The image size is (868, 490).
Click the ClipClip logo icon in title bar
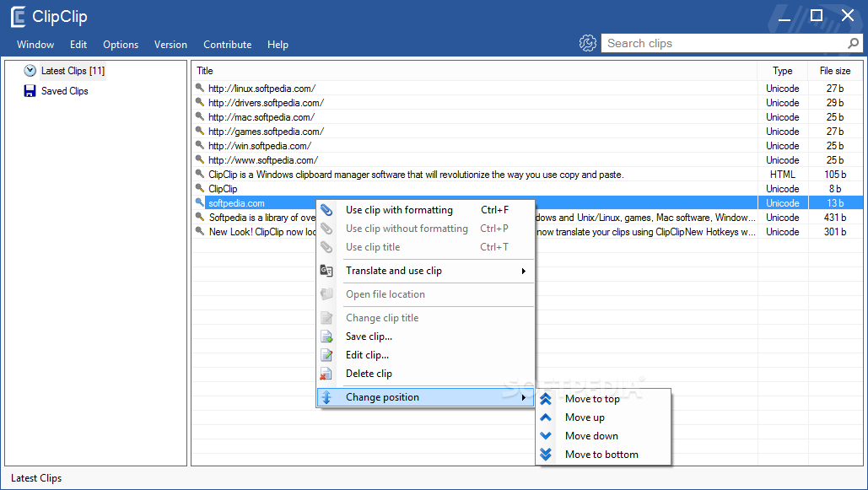18,17
